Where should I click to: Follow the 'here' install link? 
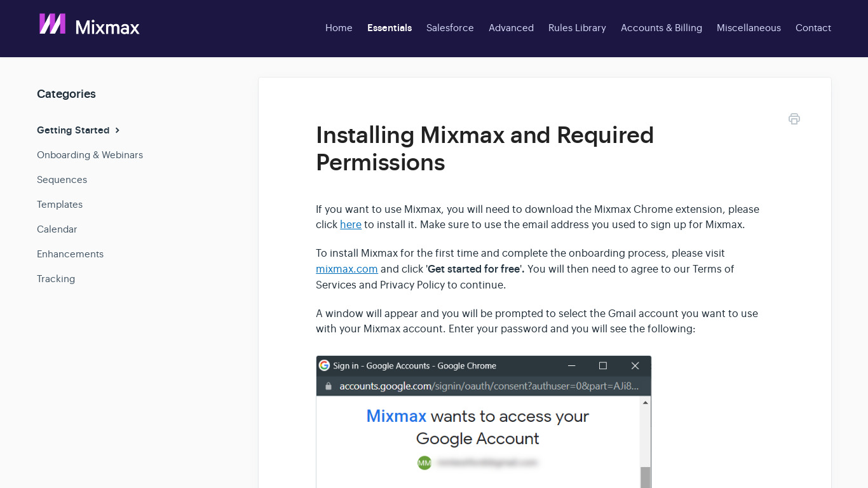tap(351, 224)
